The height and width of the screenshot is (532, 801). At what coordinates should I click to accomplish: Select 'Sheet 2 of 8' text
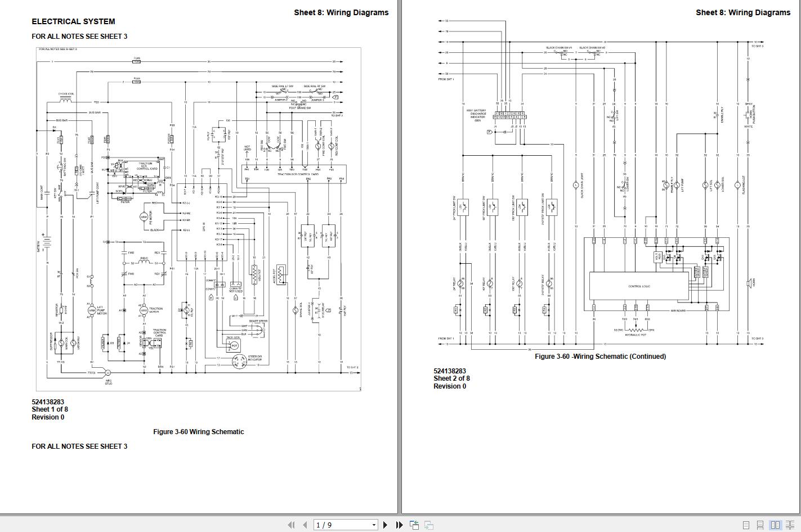pyautogui.click(x=451, y=378)
